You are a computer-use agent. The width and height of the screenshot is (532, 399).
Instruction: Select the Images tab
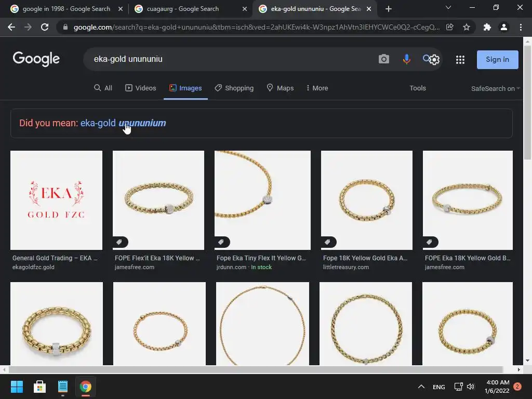[x=185, y=88]
